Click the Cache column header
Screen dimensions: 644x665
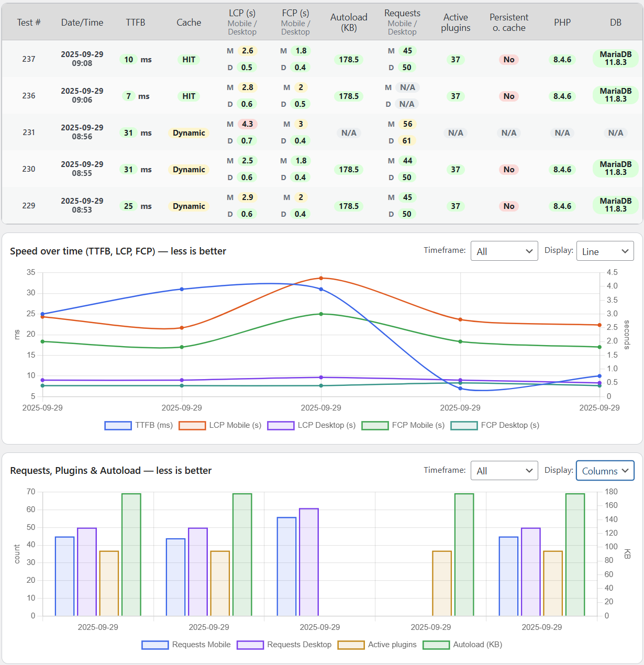tap(189, 23)
